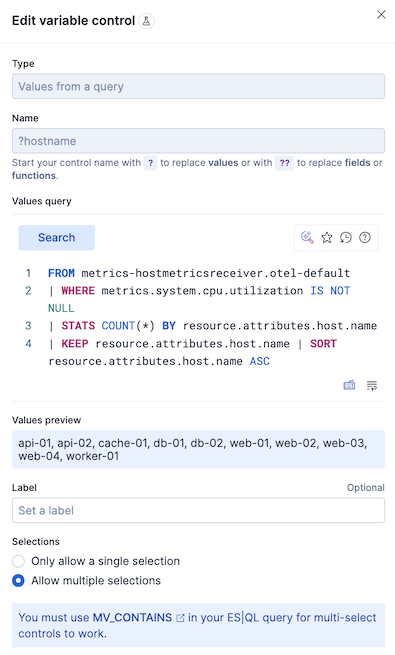This screenshot has height=655, width=395.
Task: Click line number 3 in editor gutter
Action: [28, 326]
